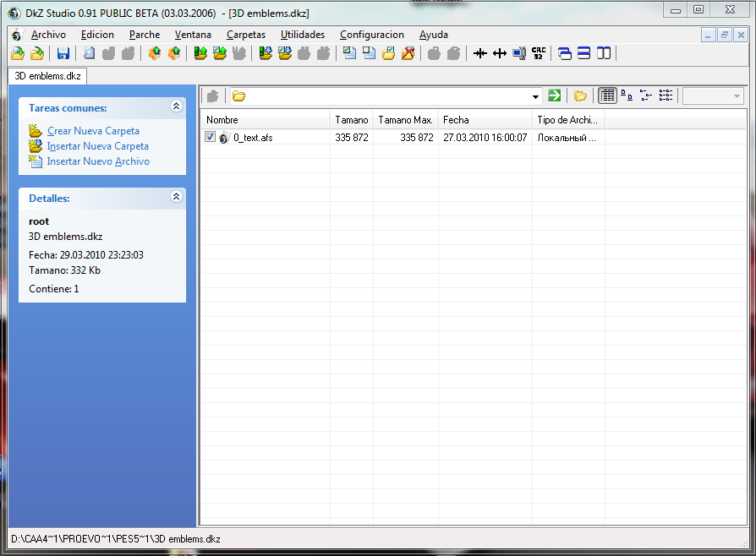The image size is (756, 556).
Task: Minimize the inner 3D emblems.dkz document window
Action: 708,35
